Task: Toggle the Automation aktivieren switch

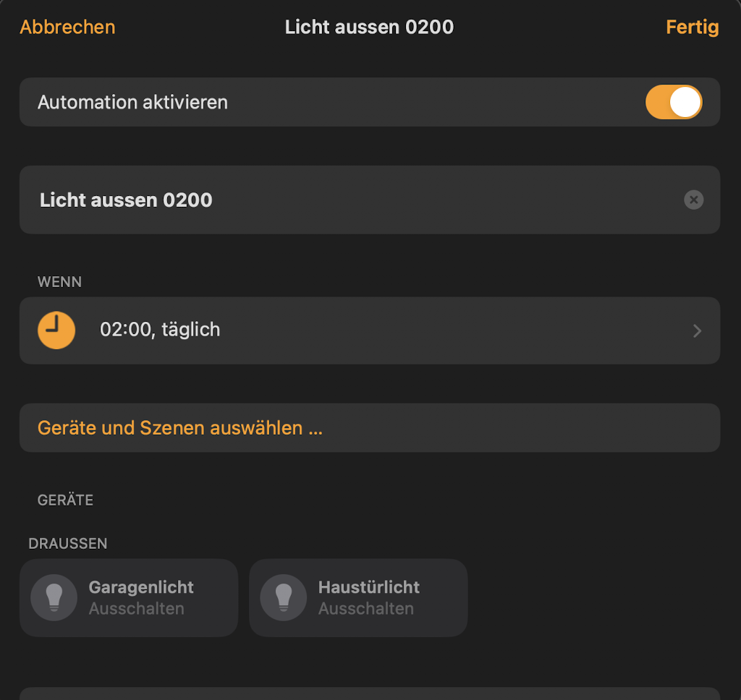Action: [x=673, y=102]
